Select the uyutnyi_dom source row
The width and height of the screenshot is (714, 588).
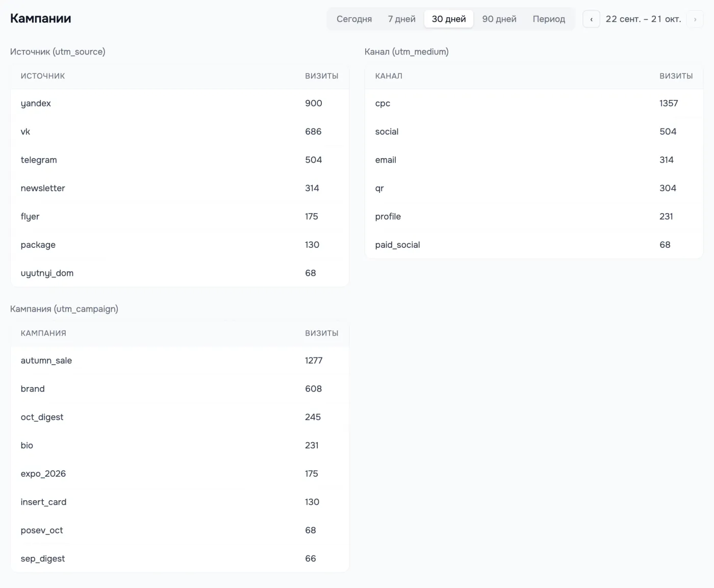[180, 273]
